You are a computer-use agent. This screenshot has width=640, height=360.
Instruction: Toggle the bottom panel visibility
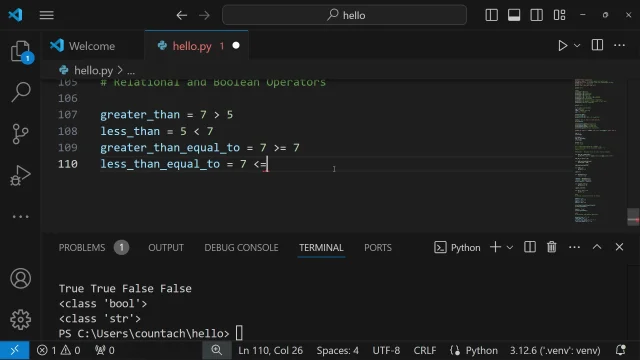[x=514, y=15]
